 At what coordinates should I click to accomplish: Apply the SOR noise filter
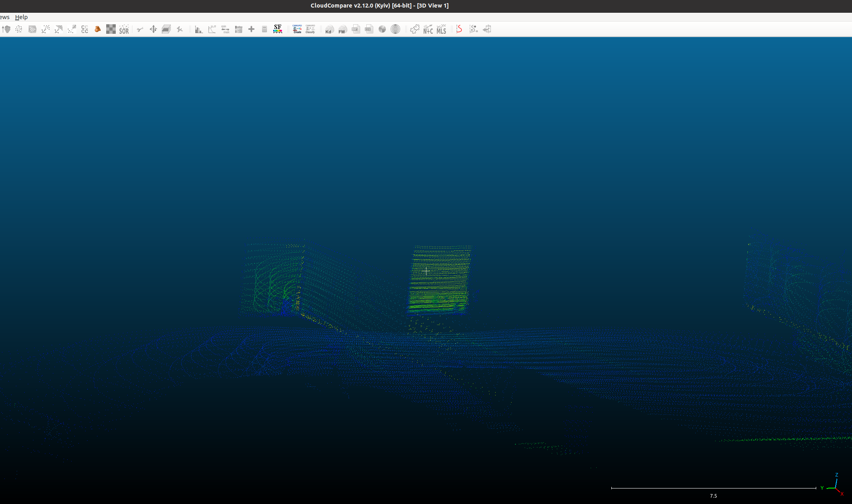click(x=124, y=29)
